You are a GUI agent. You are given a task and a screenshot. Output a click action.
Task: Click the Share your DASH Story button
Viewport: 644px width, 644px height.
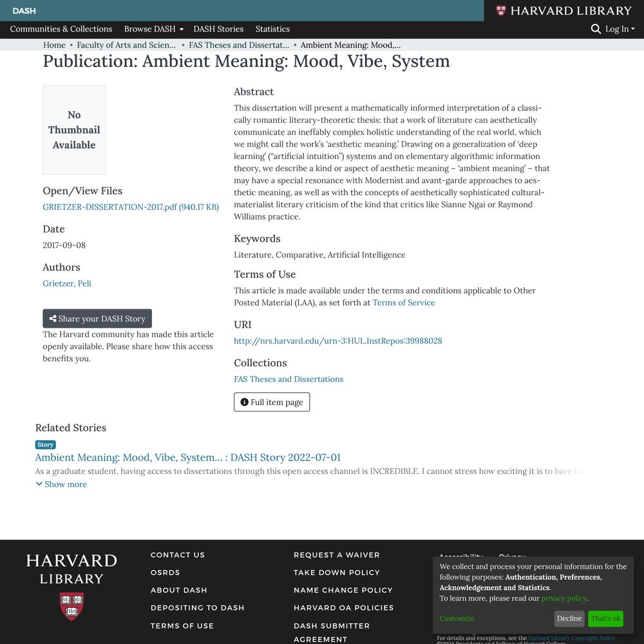[97, 318]
